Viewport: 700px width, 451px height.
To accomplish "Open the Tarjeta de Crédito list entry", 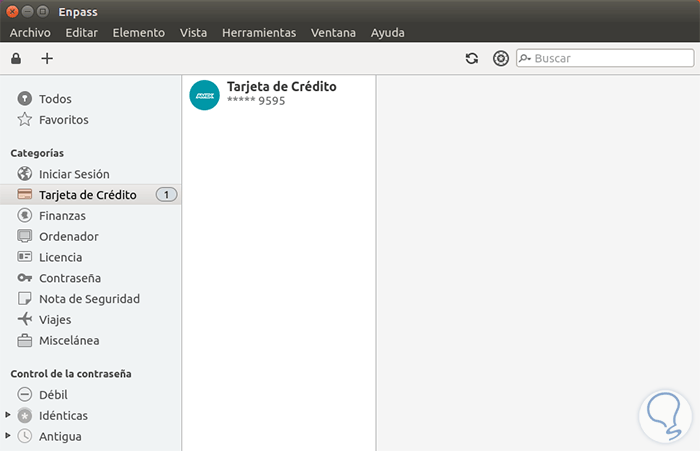I will 279,95.
